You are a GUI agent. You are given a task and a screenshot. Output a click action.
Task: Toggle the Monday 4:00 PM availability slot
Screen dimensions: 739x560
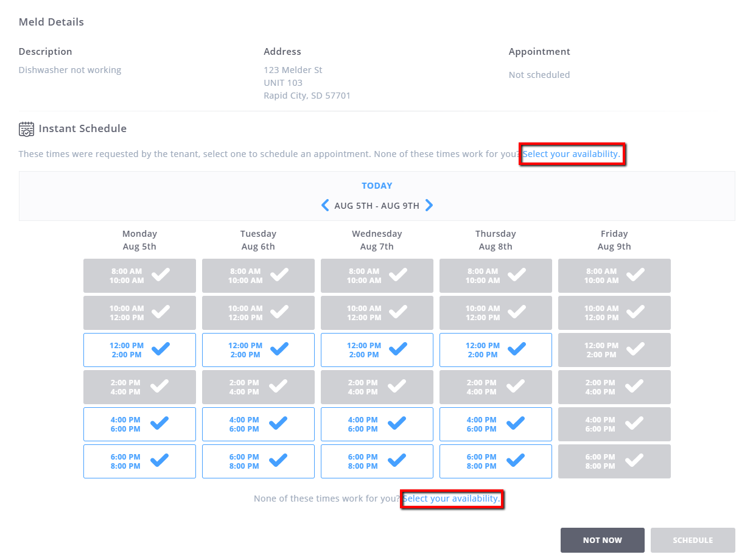pyautogui.click(x=139, y=424)
